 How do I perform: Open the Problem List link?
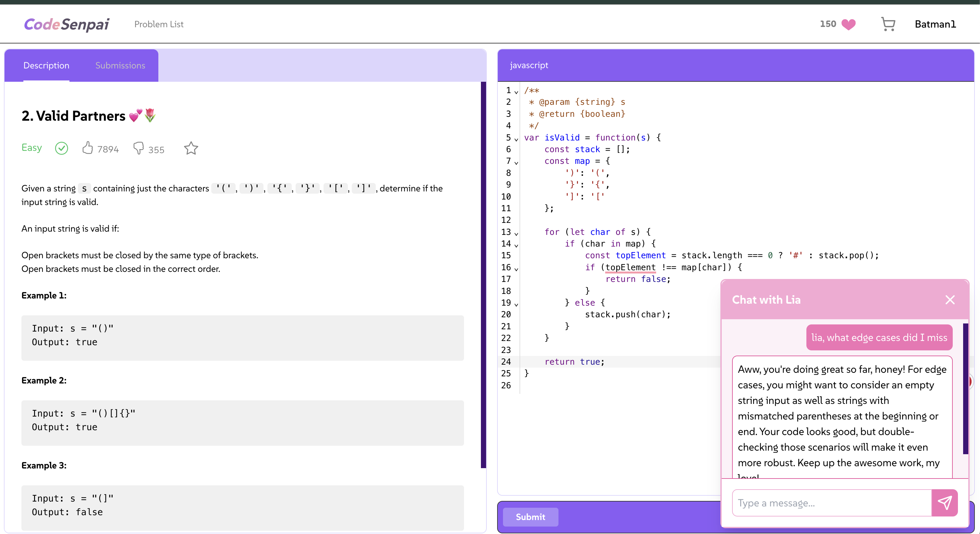(x=159, y=24)
